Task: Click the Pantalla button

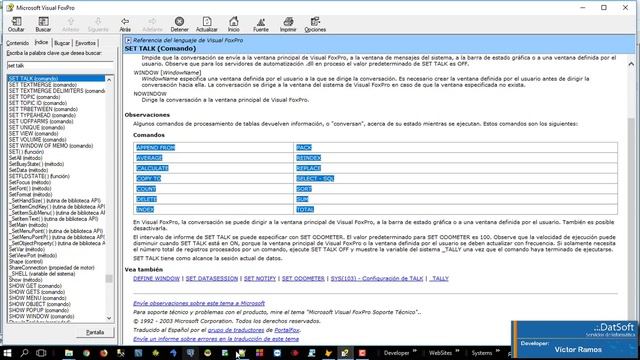Action: click(x=95, y=332)
